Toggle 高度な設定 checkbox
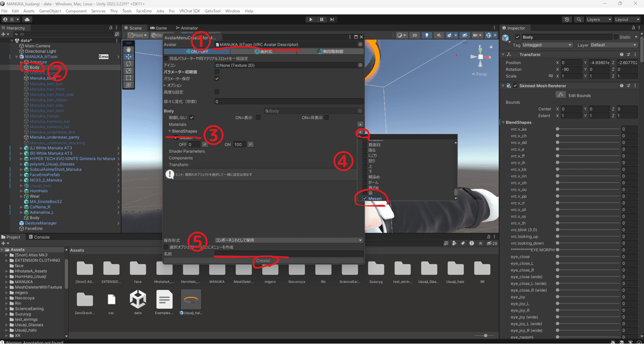Screen dimensions: 644x348 click(x=217, y=92)
